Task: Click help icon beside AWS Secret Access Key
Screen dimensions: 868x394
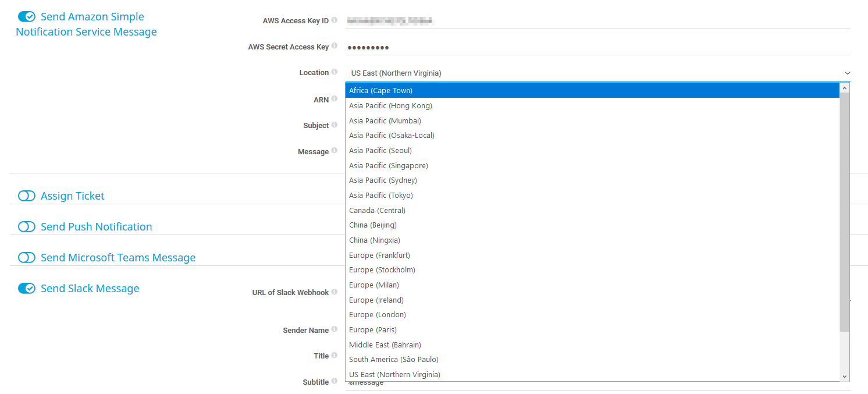Action: pyautogui.click(x=335, y=46)
